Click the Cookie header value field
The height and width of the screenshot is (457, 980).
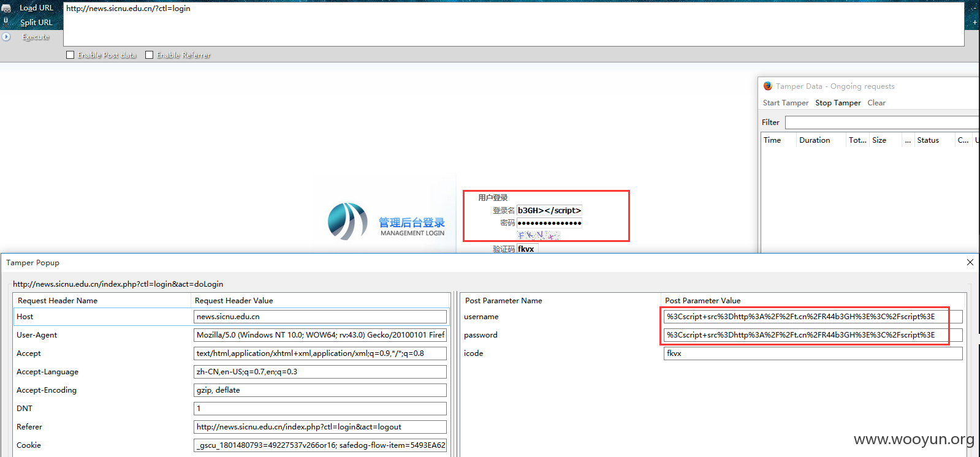tap(320, 445)
